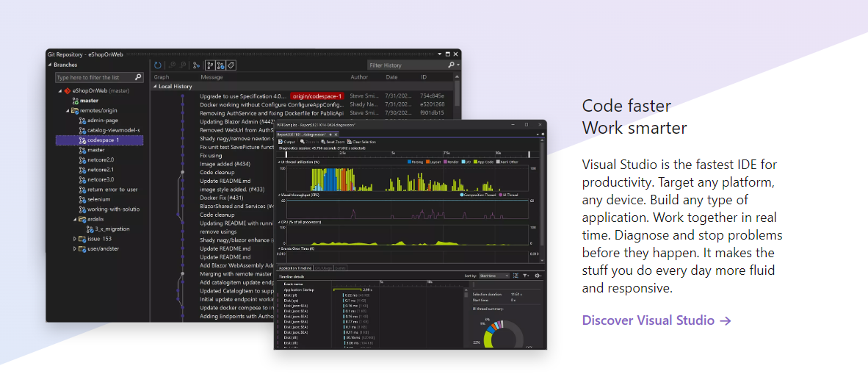868x377 pixels.
Task: Collapse the CPU (% of all processors) graph
Action: point(278,221)
